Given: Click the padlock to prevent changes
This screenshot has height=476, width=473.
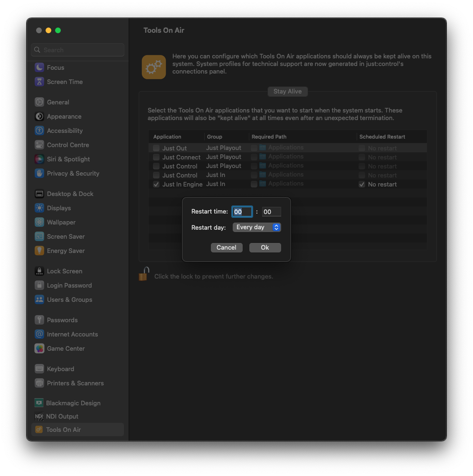Looking at the screenshot, I should pos(144,274).
